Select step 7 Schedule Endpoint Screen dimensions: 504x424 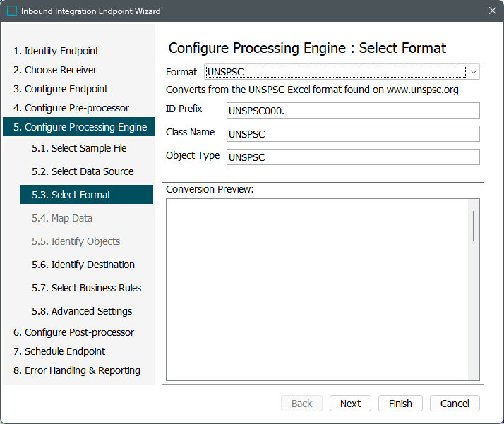tap(59, 351)
